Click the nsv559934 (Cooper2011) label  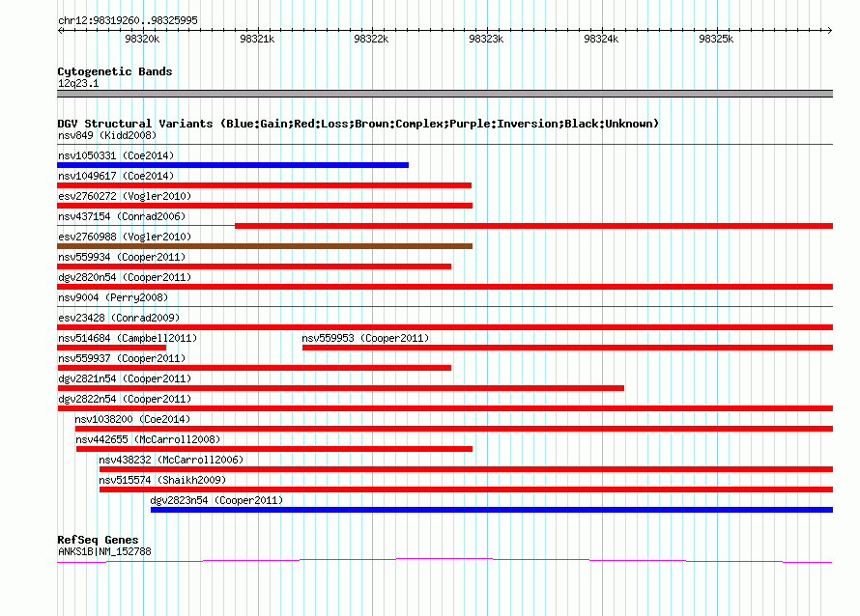point(122,257)
